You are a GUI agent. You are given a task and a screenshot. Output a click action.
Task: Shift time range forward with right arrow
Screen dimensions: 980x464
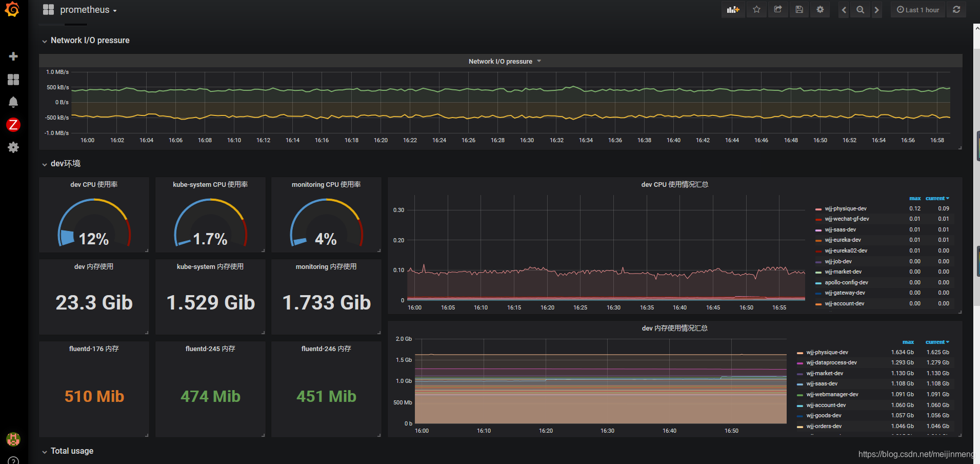[x=876, y=10]
